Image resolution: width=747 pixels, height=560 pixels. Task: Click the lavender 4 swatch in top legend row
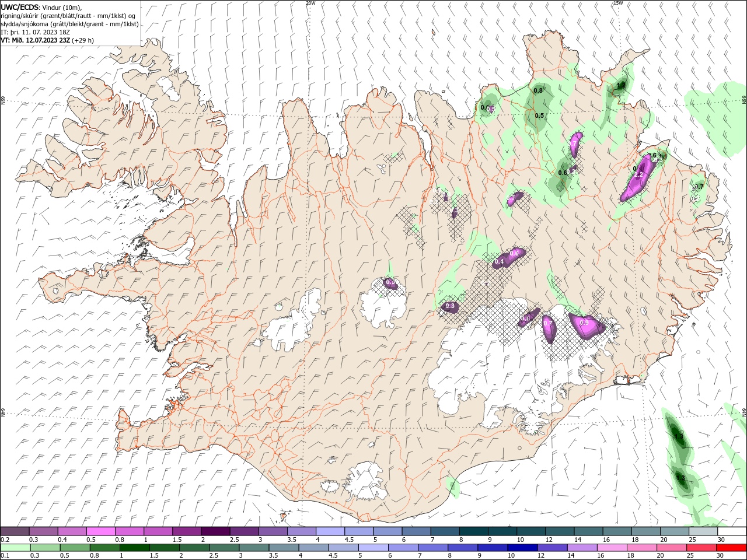pos(330,531)
